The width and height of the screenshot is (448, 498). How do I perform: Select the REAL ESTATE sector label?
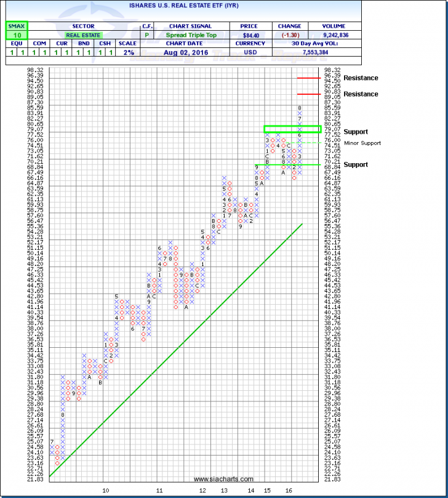(x=81, y=36)
